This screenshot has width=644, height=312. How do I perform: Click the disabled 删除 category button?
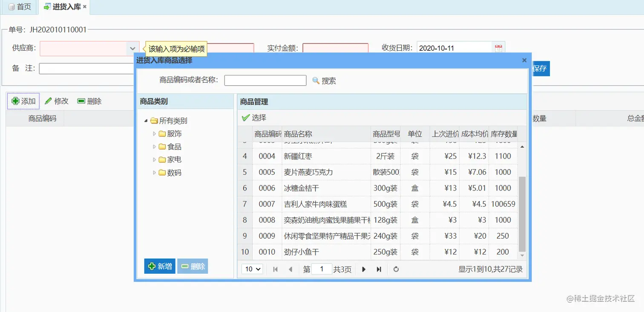pos(193,266)
